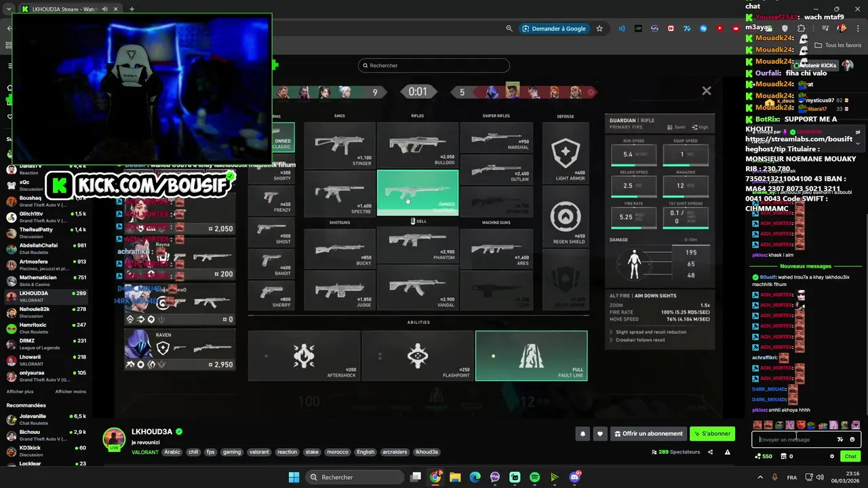
Task: Buy the Marshal sniper rifle
Action: (496, 138)
